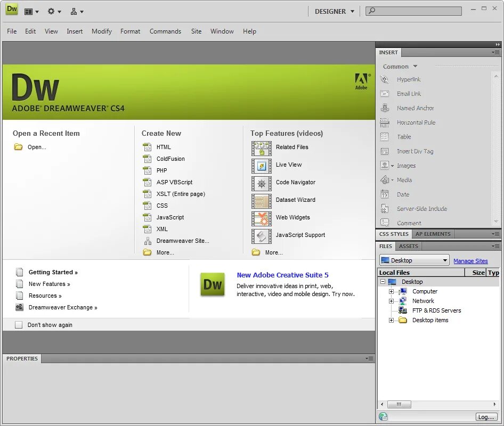Open the DESIGNER workspace dropdown

pyautogui.click(x=335, y=12)
